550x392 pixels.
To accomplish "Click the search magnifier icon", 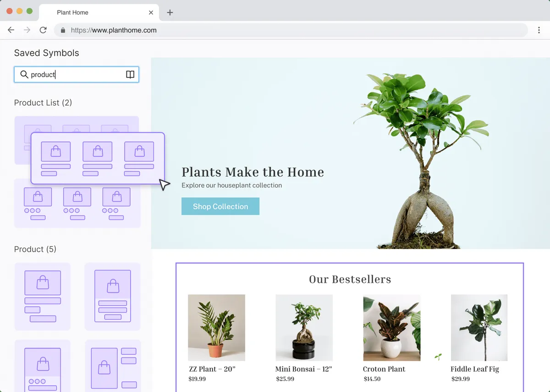I will click(x=24, y=74).
